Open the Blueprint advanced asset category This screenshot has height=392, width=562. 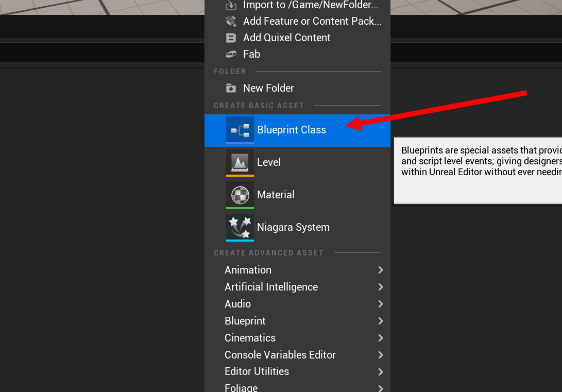298,321
